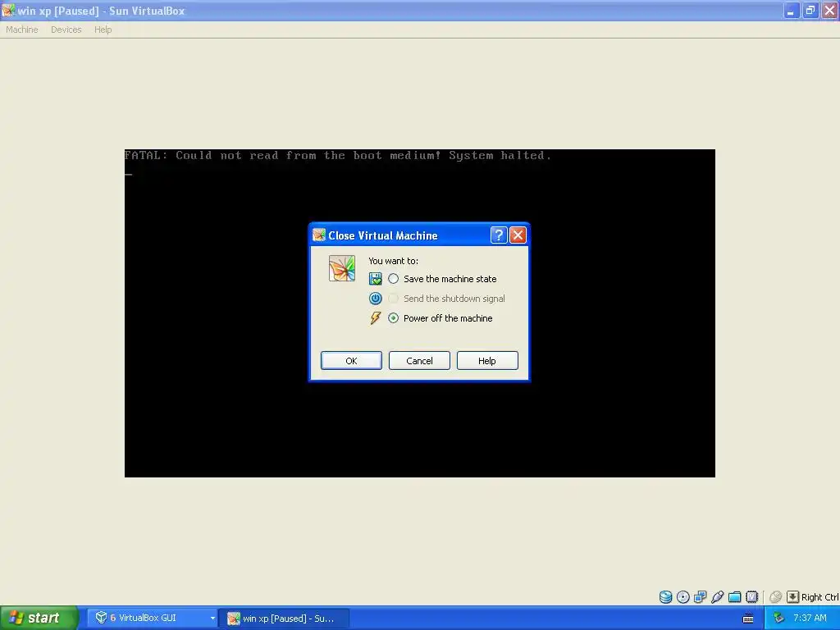Image resolution: width=840 pixels, height=630 pixels.
Task: Click the CD/DVD drive status icon
Action: (683, 597)
